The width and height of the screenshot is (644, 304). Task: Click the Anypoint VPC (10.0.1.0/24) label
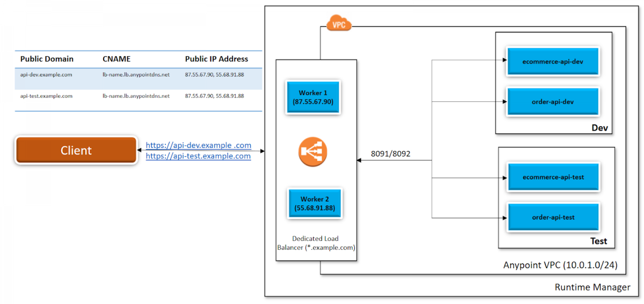(560, 265)
